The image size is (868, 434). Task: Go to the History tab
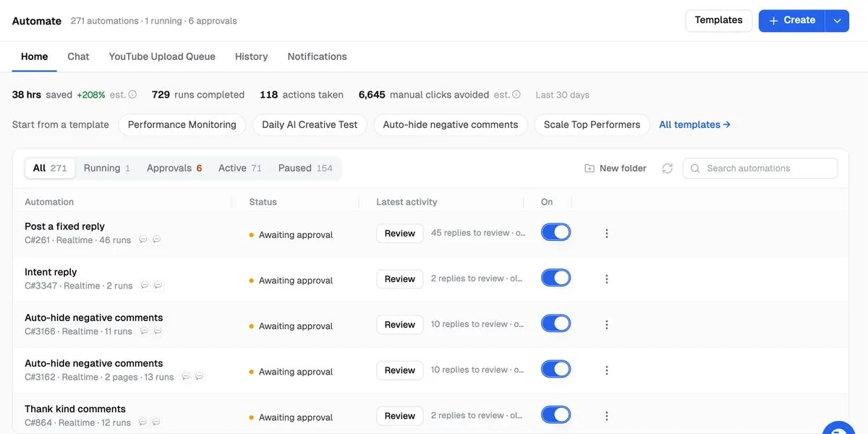click(251, 56)
